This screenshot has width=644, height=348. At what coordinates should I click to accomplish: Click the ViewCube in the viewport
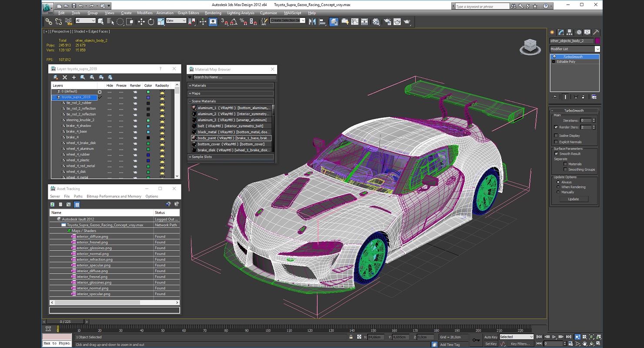[530, 47]
